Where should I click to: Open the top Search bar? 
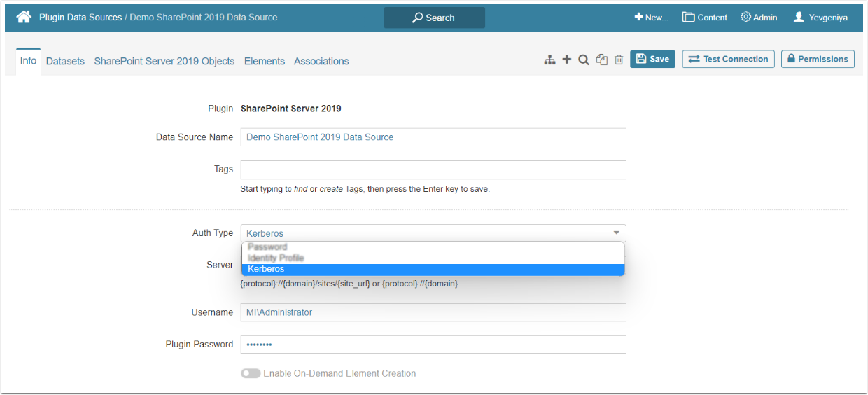pyautogui.click(x=434, y=18)
